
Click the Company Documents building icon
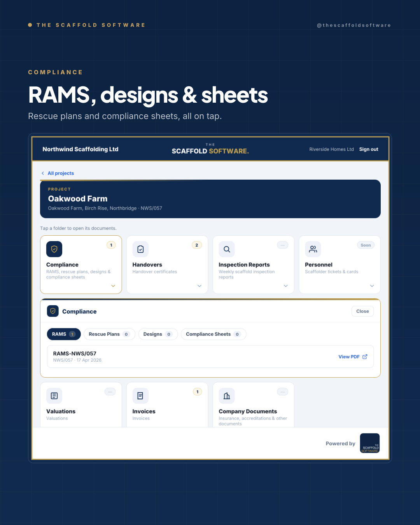click(x=227, y=396)
